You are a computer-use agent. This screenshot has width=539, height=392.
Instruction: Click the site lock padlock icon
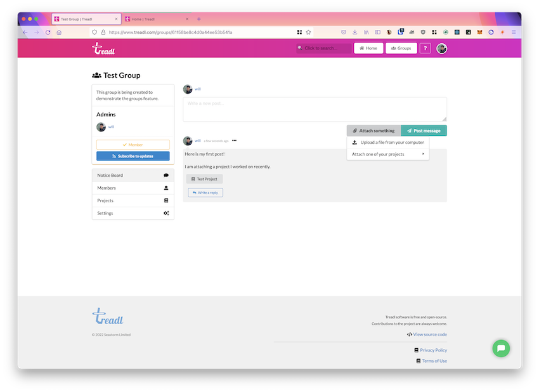coord(103,32)
